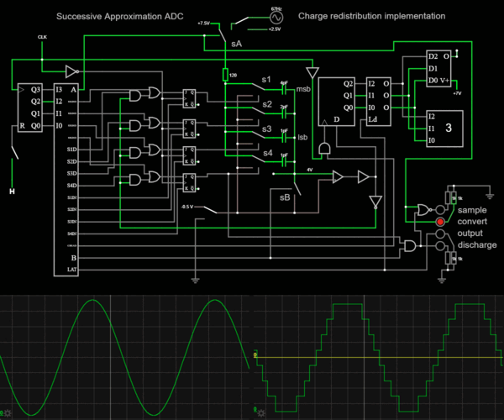Select the bottommost OR gate before the flip-flops
The width and height of the screenshot is (504, 420).
click(x=155, y=176)
